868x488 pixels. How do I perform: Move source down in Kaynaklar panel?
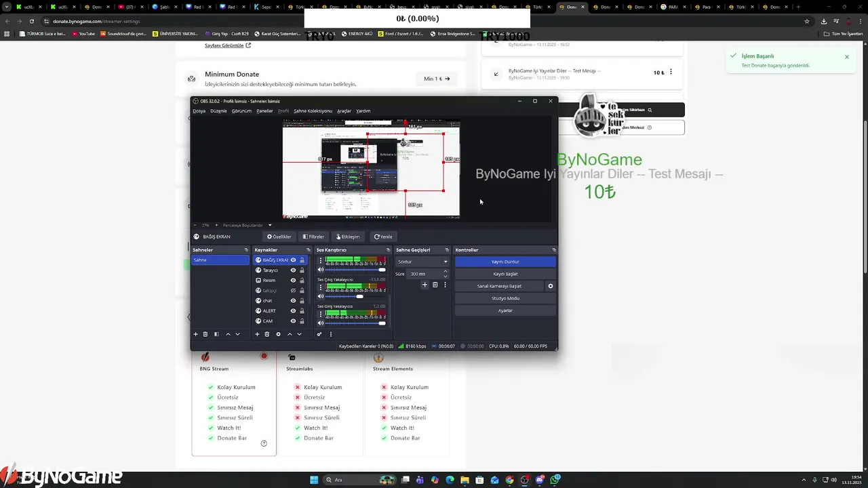point(299,334)
